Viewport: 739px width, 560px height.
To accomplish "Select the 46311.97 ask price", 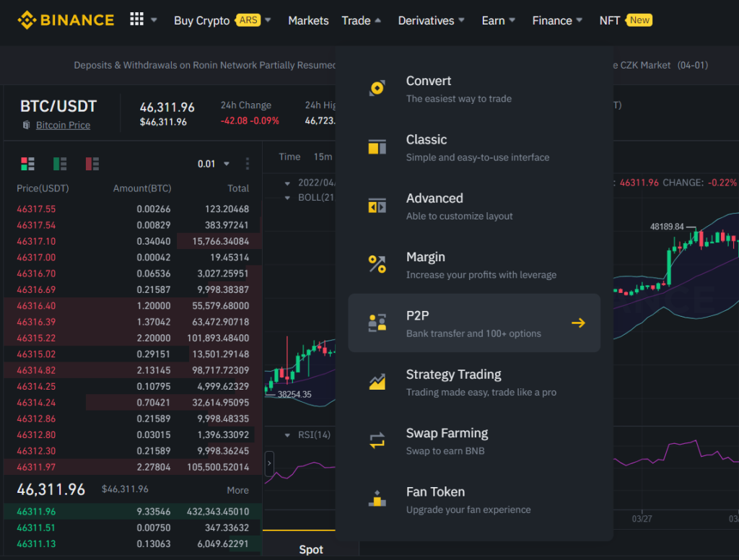I will 36,467.
